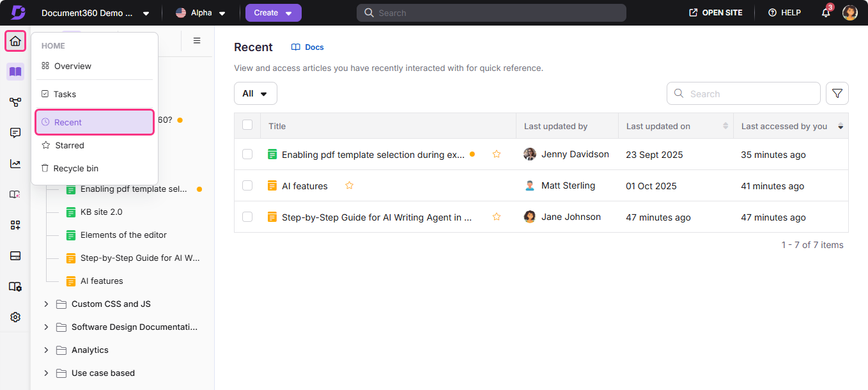The height and width of the screenshot is (390, 868).
Task: Open the Docs link beside the Recent heading
Action: coord(307,47)
